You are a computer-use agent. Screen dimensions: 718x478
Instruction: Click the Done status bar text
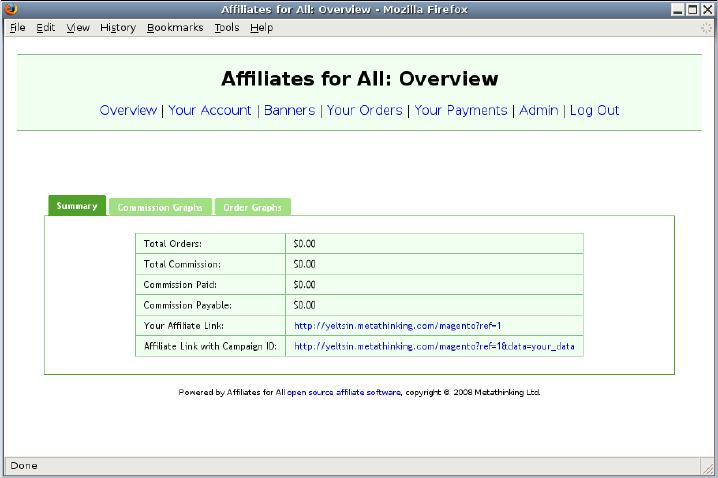[x=24, y=466]
